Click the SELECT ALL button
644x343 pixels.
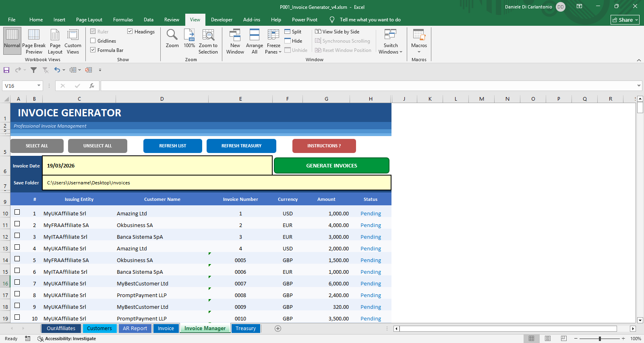[37, 146]
